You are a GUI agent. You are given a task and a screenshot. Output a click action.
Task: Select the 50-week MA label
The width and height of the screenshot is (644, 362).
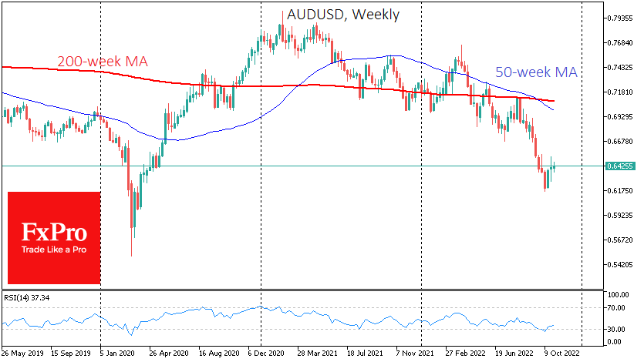click(536, 72)
